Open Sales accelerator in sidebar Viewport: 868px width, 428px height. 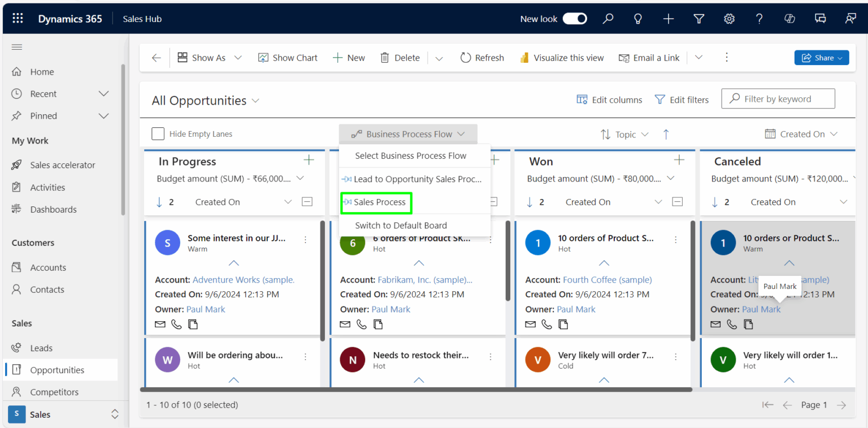[x=62, y=165]
